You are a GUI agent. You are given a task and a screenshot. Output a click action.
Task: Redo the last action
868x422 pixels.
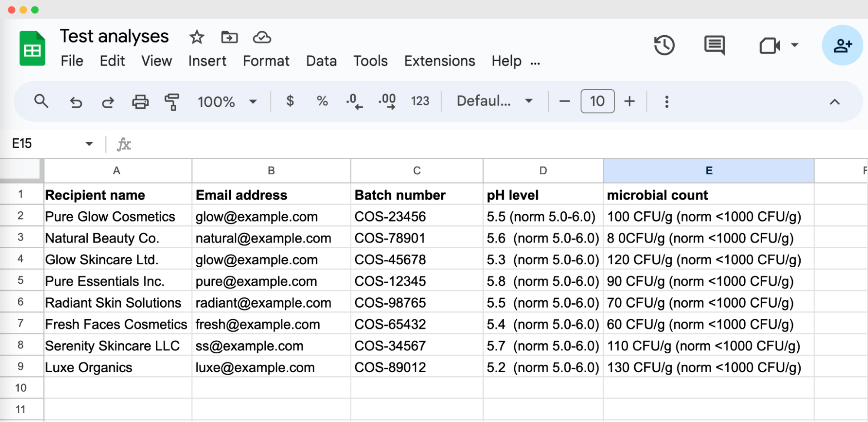[108, 102]
